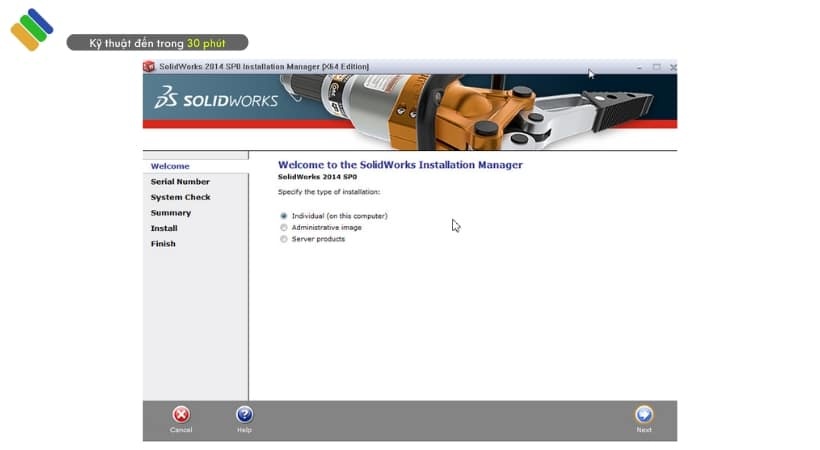The image size is (820, 450).
Task: Click the SolidWorks title bar app icon
Action: pos(149,66)
